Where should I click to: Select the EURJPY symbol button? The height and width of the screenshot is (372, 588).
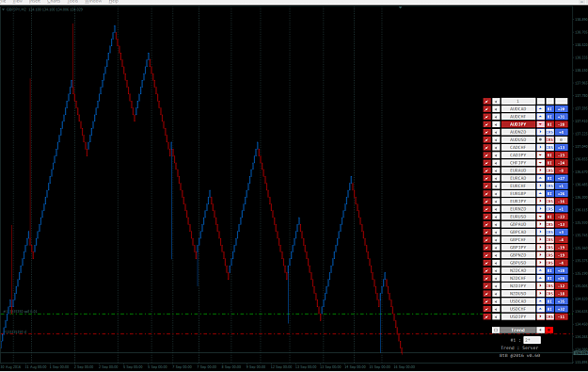[518, 202]
